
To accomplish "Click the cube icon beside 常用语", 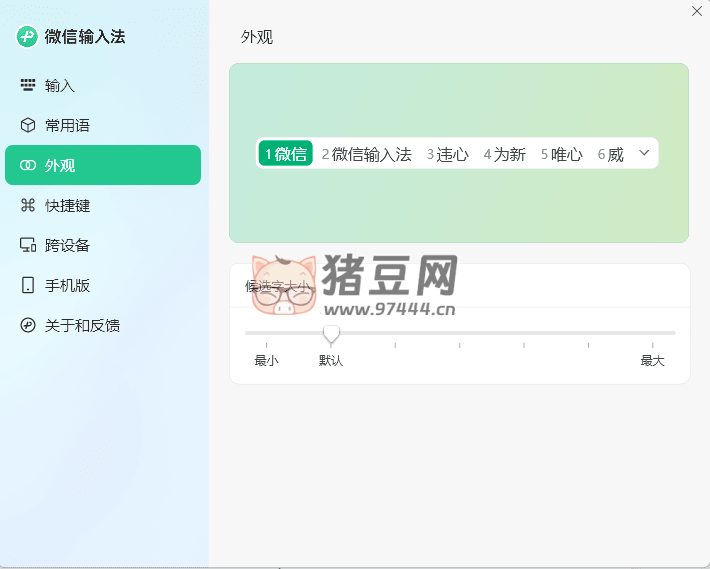I will 28,125.
